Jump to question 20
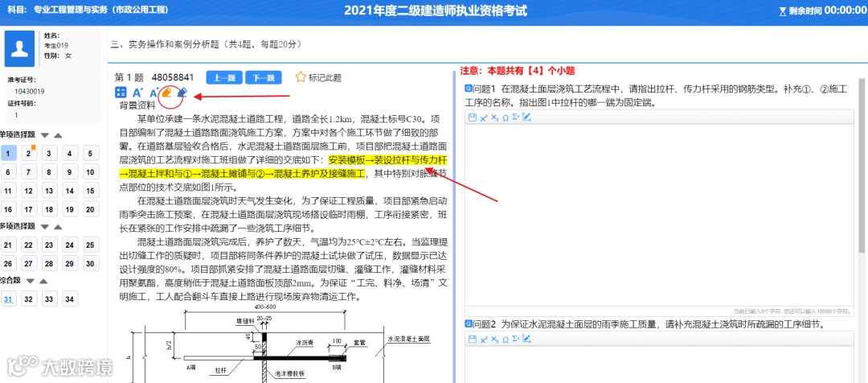This screenshot has width=868, height=383. [90, 210]
